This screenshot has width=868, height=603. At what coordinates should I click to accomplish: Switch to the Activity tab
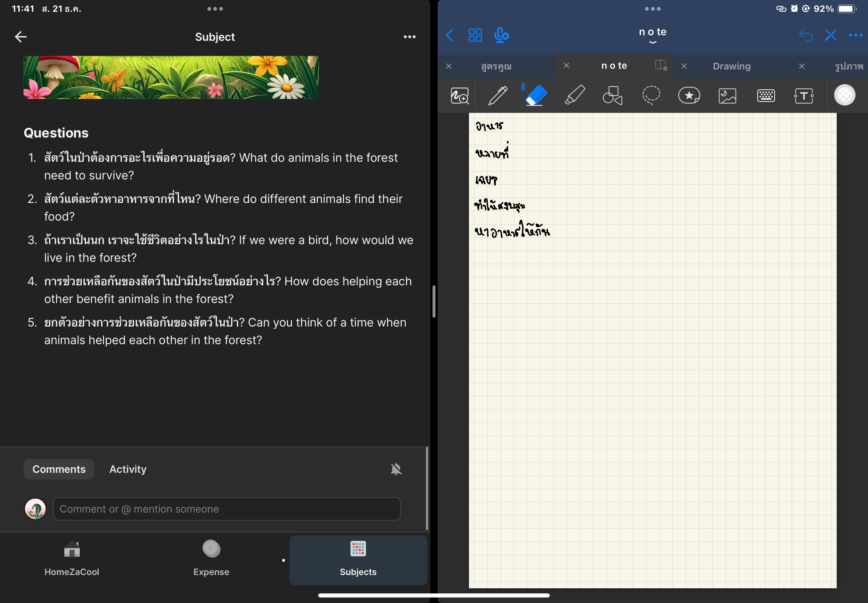128,469
